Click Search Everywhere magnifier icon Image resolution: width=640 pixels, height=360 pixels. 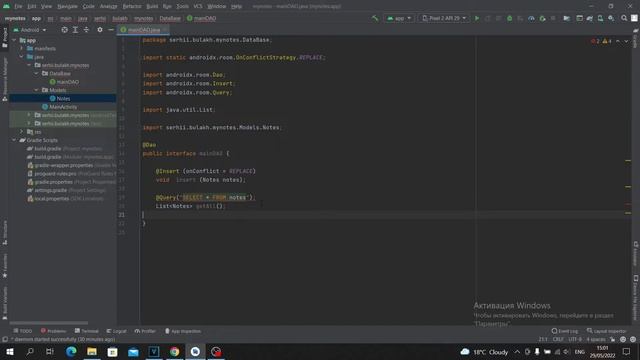pyautogui.click(x=624, y=18)
